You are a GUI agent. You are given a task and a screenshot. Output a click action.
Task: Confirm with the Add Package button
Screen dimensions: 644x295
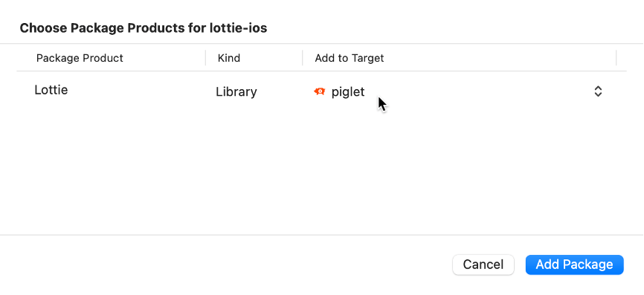click(x=575, y=265)
